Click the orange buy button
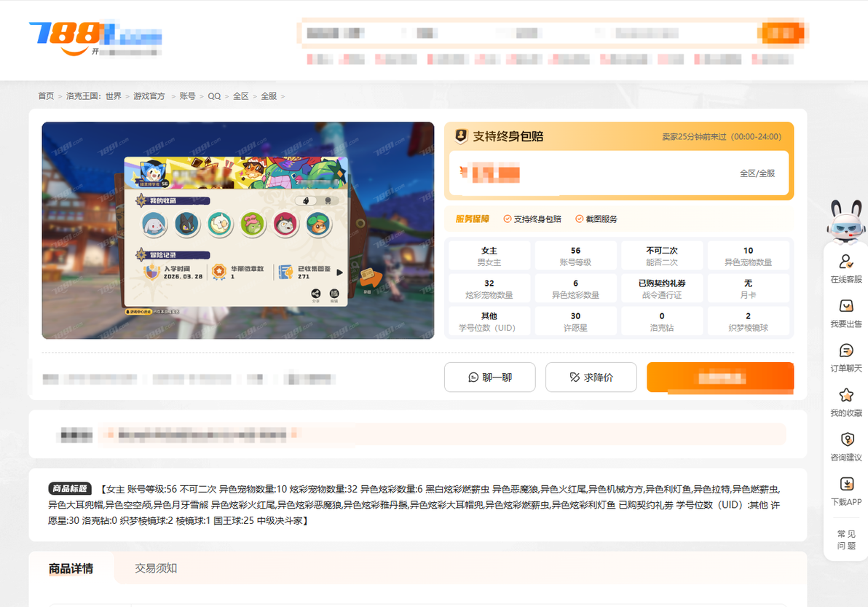This screenshot has width=868, height=607. tap(720, 377)
